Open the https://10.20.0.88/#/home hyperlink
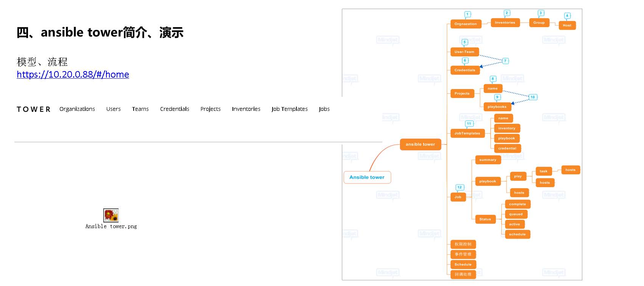The image size is (644, 286). 73,75
